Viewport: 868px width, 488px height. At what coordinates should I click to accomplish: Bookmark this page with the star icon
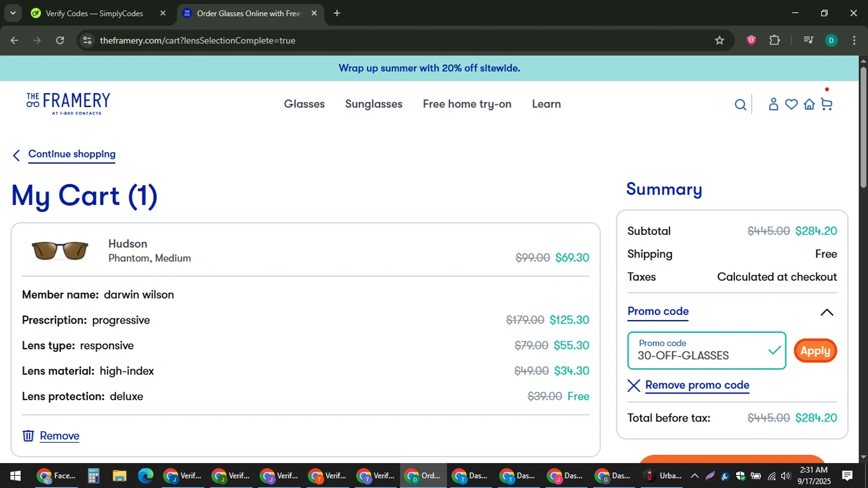pos(719,41)
